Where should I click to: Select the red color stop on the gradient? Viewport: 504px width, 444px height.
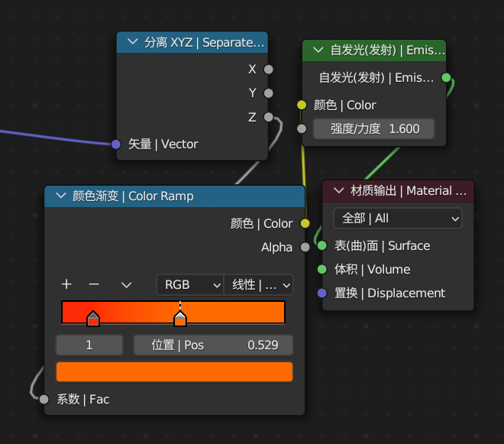tap(93, 319)
